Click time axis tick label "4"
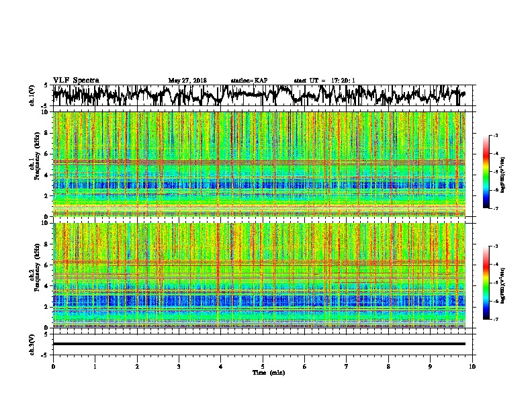532x411 pixels. (x=221, y=367)
